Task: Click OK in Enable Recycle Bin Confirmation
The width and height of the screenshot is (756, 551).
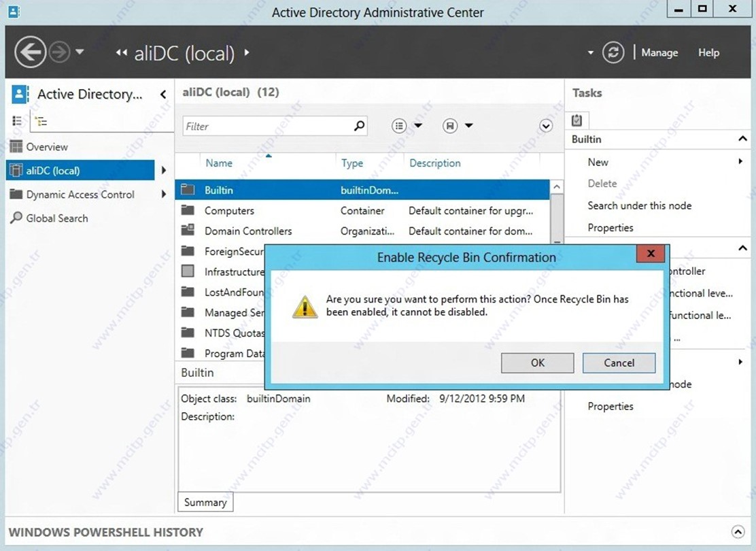Action: [x=538, y=363]
